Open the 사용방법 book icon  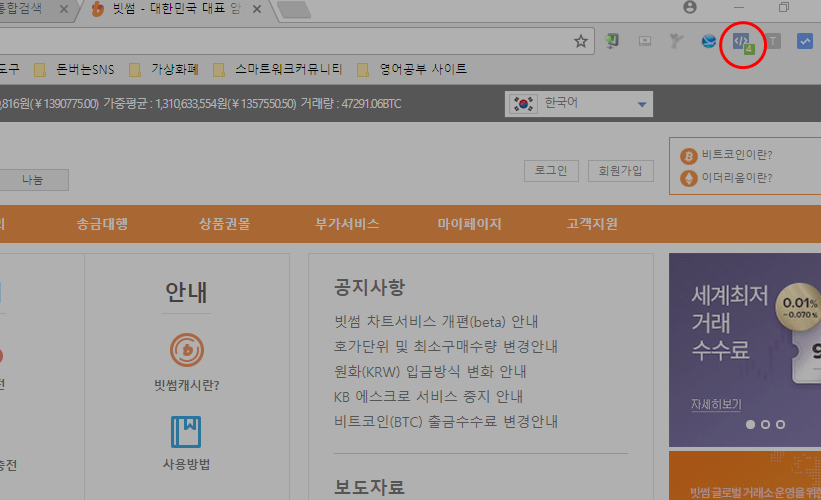coord(186,431)
